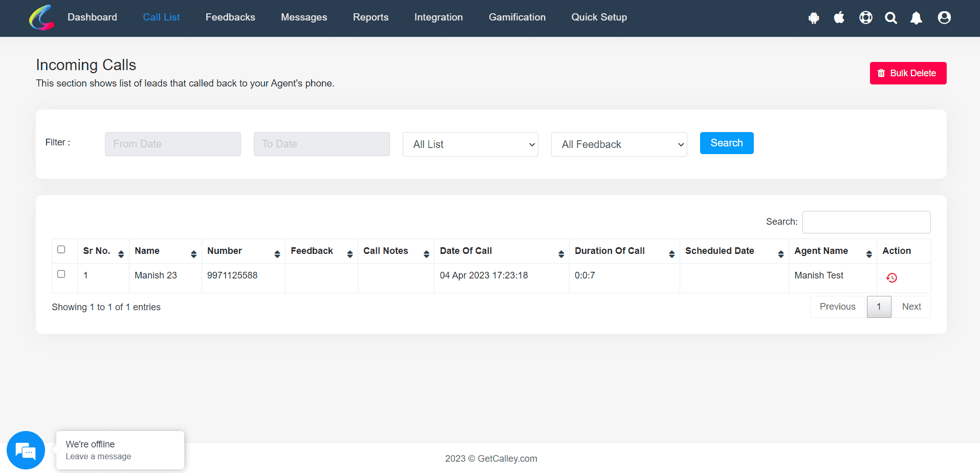Click the Calley logo icon
The height and width of the screenshot is (473, 980).
click(41, 17)
